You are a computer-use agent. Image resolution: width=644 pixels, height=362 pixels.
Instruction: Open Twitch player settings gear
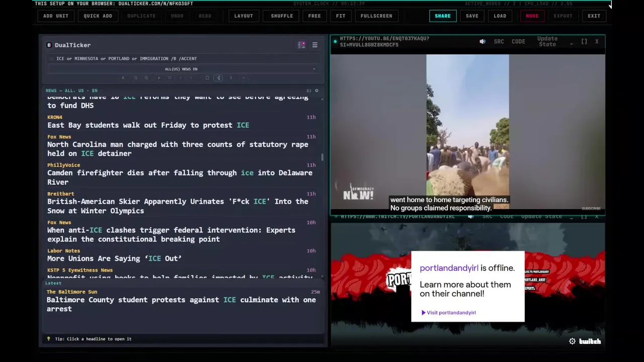572,341
